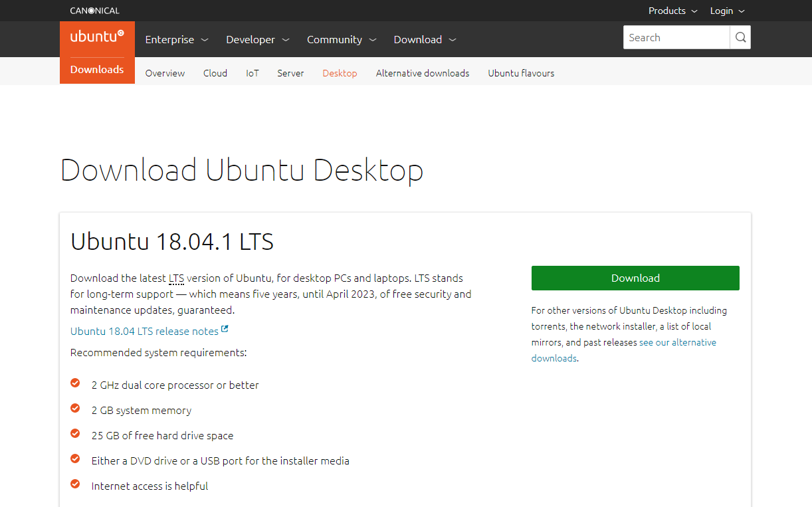Click the 'Download Ubuntu Desktop' heading
The image size is (812, 507).
[242, 170]
